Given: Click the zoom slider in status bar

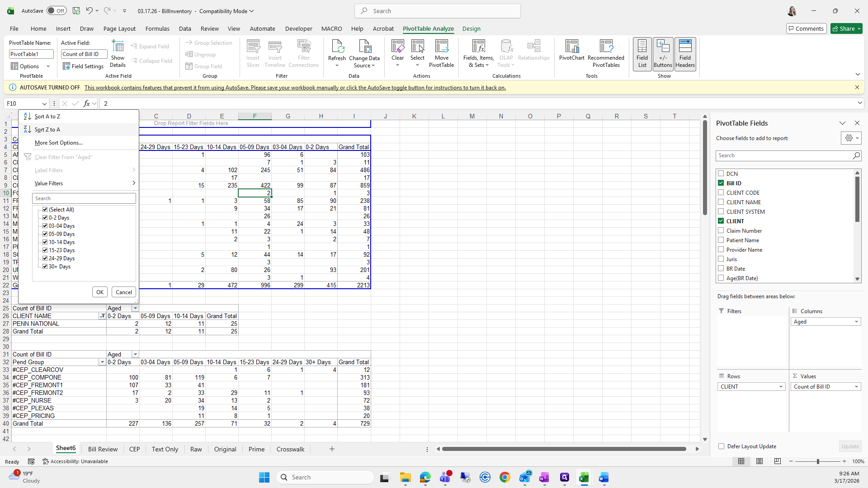Looking at the screenshot, I should [817, 461].
